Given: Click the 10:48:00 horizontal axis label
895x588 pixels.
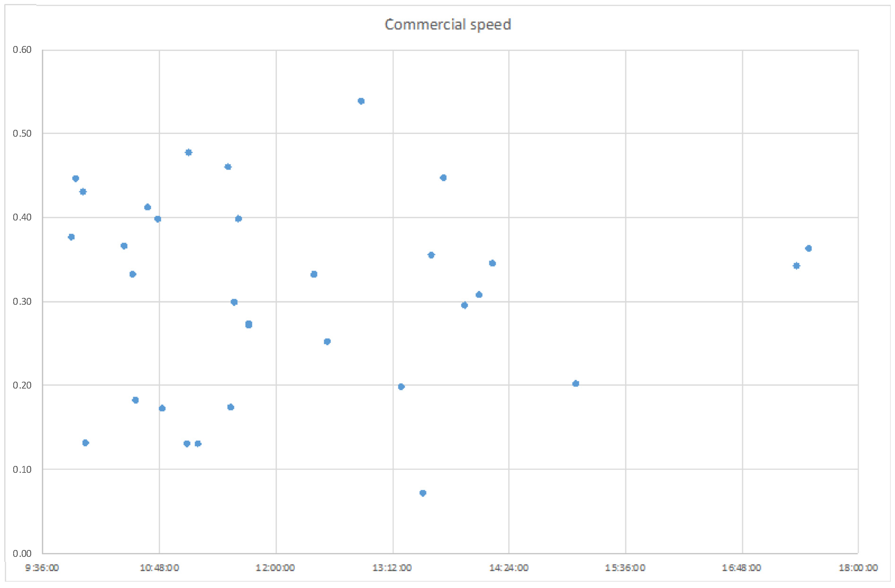Looking at the screenshot, I should [159, 568].
